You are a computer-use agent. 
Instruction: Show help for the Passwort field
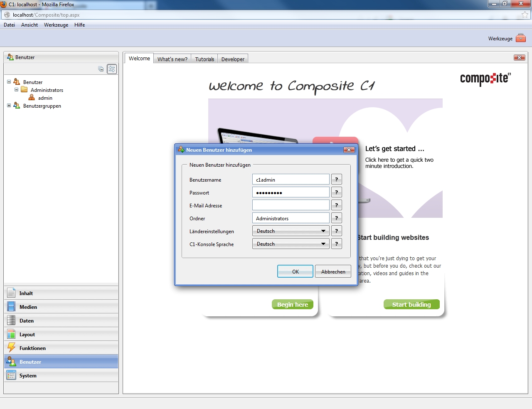pos(336,192)
